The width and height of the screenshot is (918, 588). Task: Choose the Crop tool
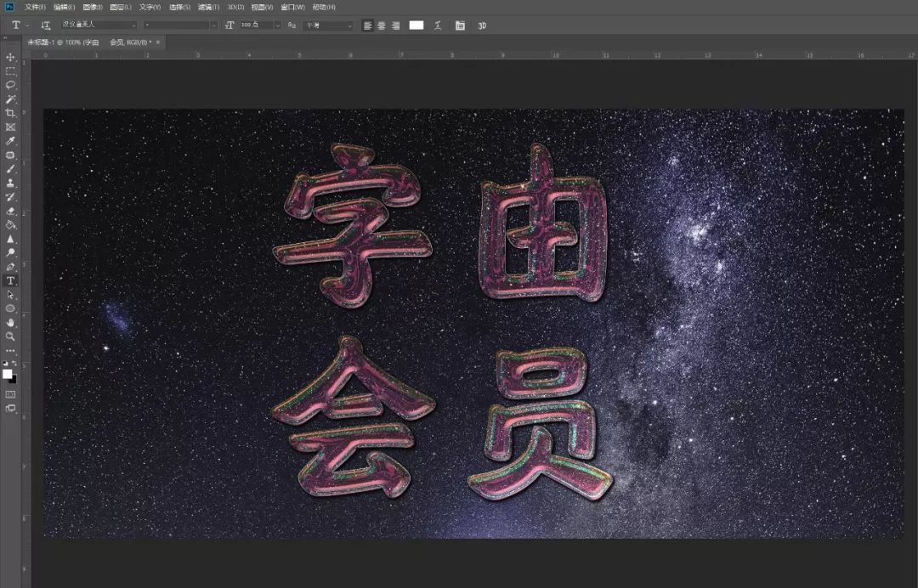tap(11, 113)
